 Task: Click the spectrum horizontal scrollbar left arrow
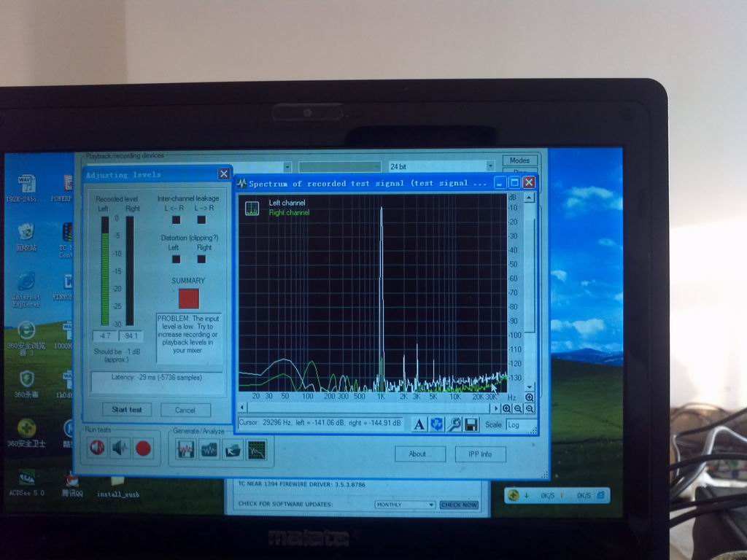[242, 408]
